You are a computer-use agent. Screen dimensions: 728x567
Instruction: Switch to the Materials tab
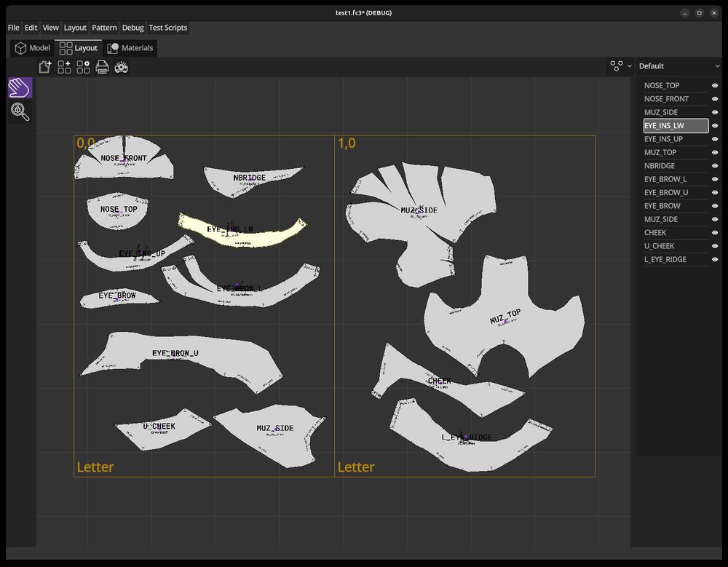130,48
